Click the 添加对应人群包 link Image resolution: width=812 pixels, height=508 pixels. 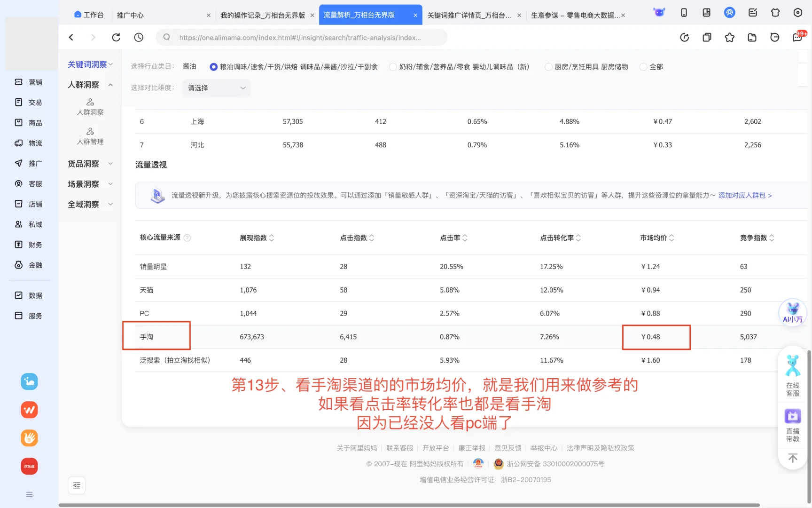click(742, 195)
